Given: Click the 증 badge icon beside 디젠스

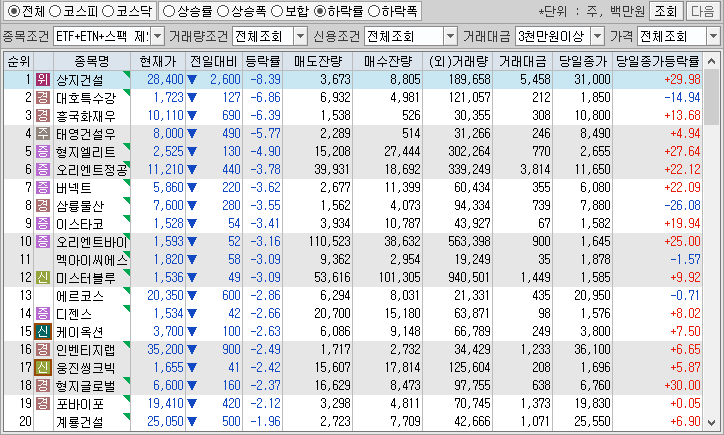Looking at the screenshot, I should tap(43, 314).
